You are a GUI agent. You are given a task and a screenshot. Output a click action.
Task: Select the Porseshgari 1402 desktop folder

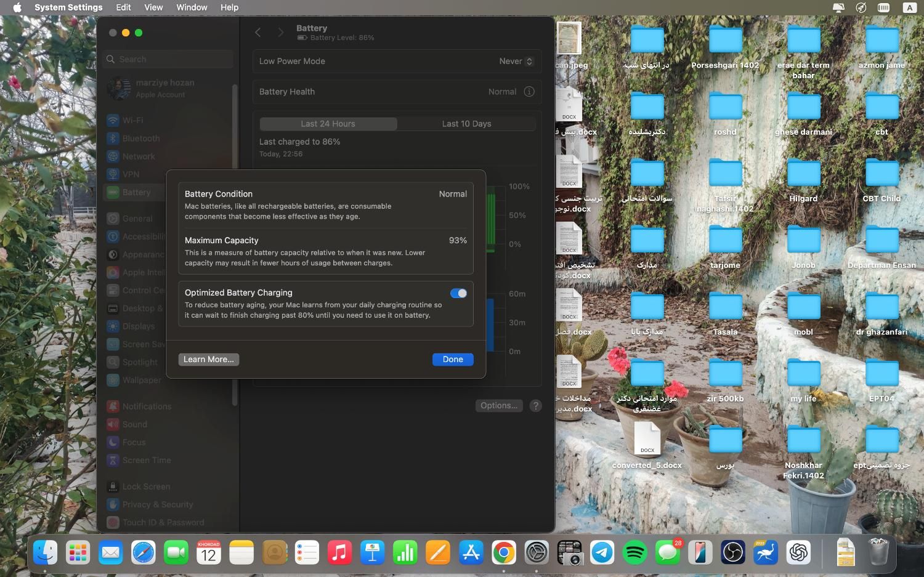pyautogui.click(x=725, y=47)
